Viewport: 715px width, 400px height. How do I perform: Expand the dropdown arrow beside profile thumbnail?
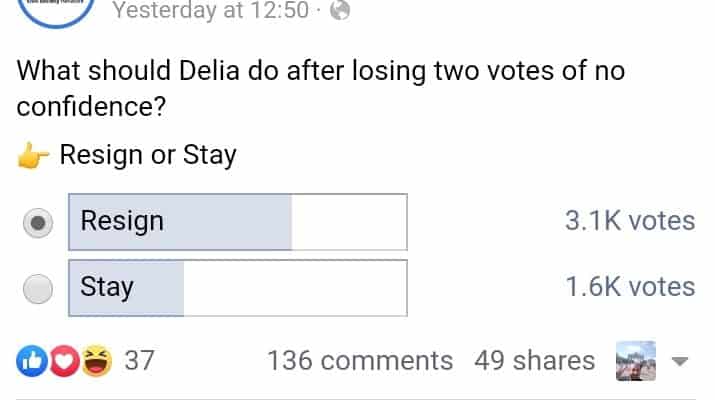(x=680, y=361)
